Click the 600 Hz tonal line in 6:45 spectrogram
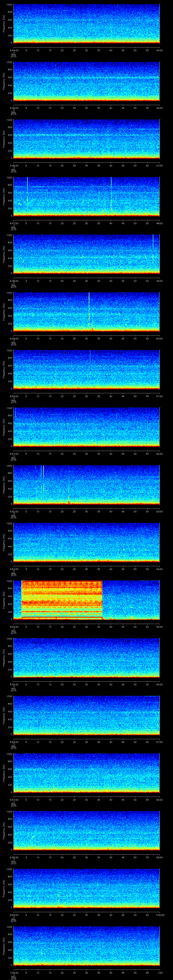Viewport: 173px width, 980px height. click(86, 78)
